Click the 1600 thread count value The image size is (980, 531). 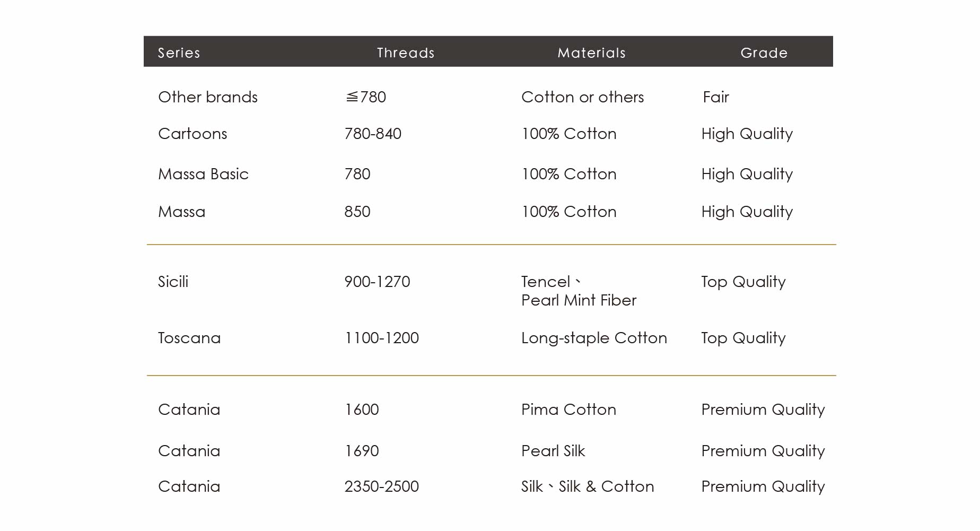pyautogui.click(x=362, y=410)
